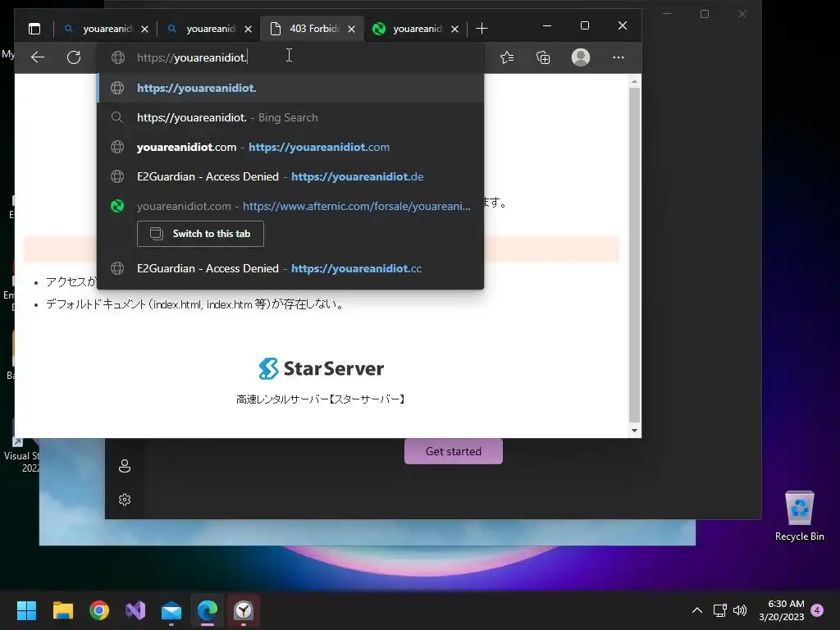Close the second youareanidiot search tab
The image size is (840, 630).
[248, 29]
